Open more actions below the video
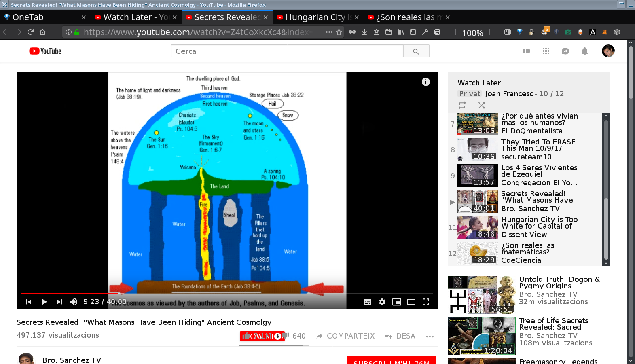This screenshot has height=364, width=635. [x=430, y=336]
